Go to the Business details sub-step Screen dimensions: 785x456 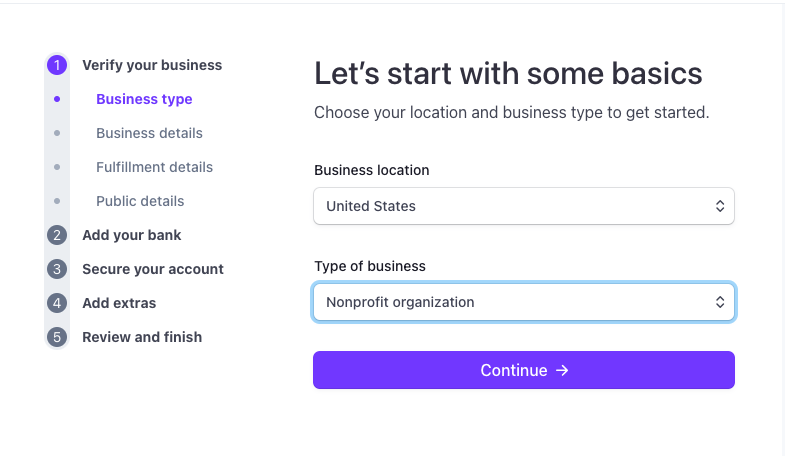(149, 133)
